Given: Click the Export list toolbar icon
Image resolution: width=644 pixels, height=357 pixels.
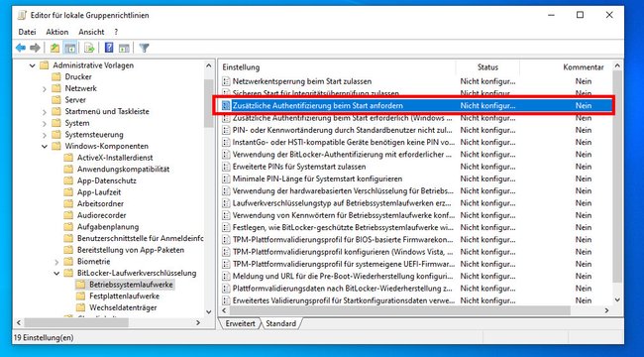Looking at the screenshot, I should [89, 49].
